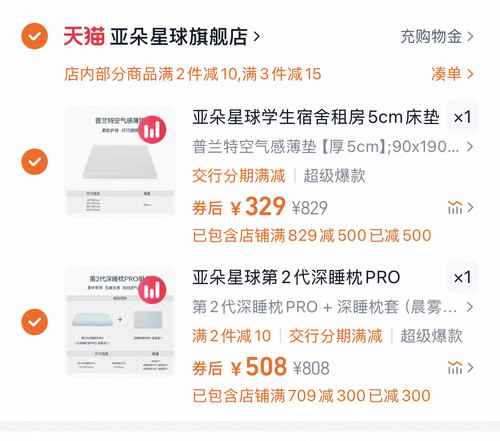
Task: Tap the 满2件减10 promo tag
Action: coord(232,336)
